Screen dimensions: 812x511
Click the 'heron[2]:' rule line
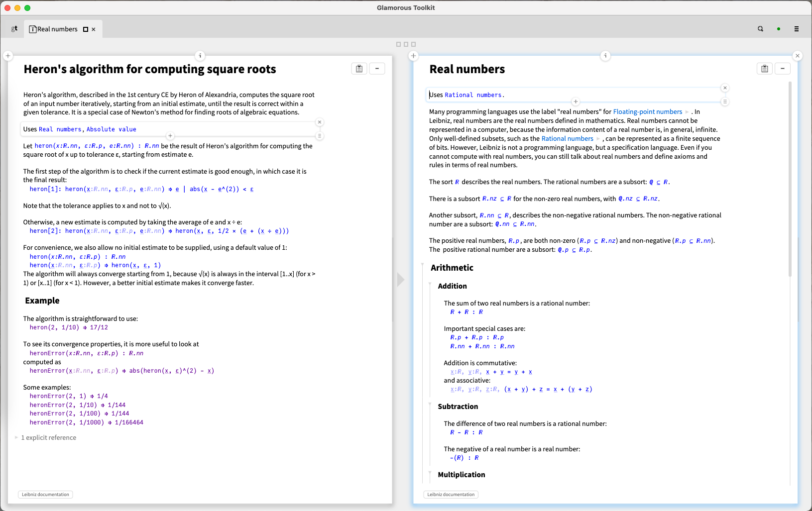pos(159,231)
